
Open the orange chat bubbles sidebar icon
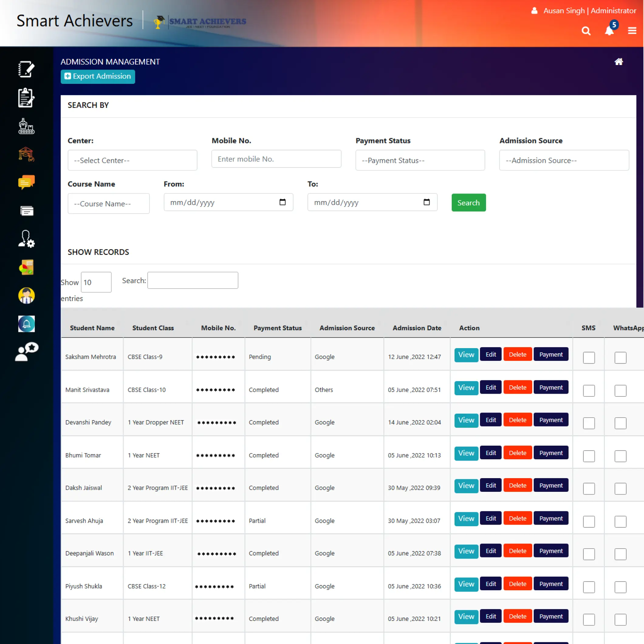coord(26,182)
